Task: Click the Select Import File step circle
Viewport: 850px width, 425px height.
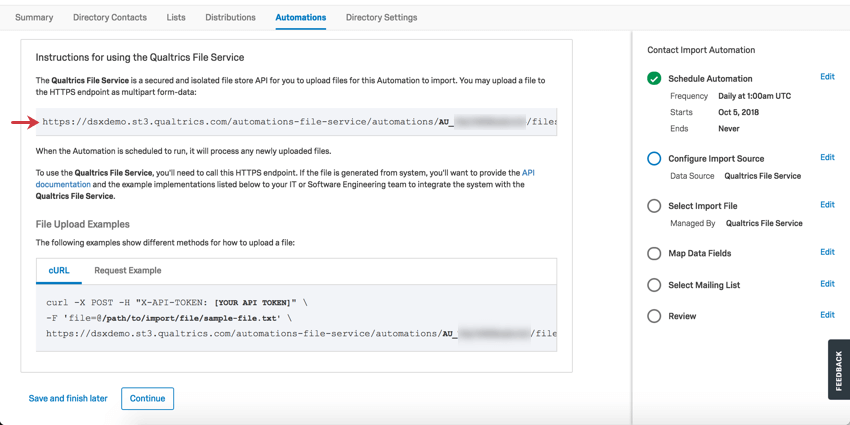Action: click(x=654, y=206)
